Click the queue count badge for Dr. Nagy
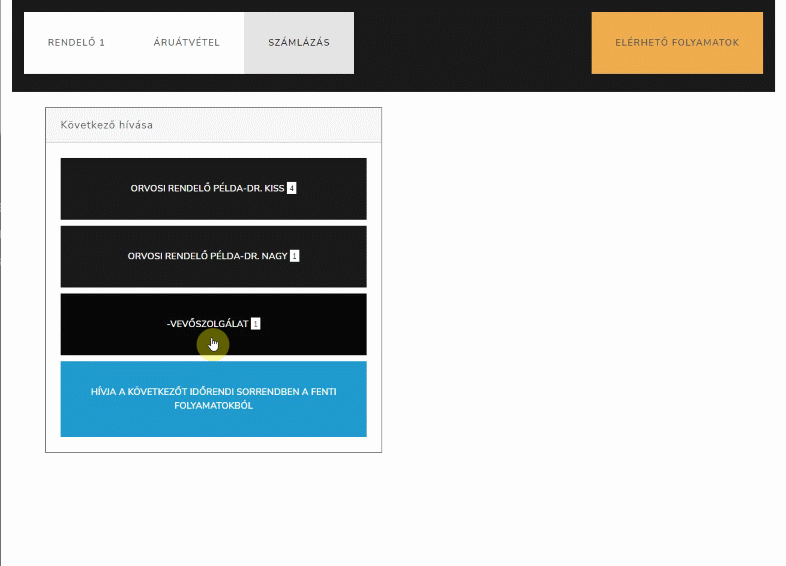Screen dimensions: 786x566 coord(294,256)
